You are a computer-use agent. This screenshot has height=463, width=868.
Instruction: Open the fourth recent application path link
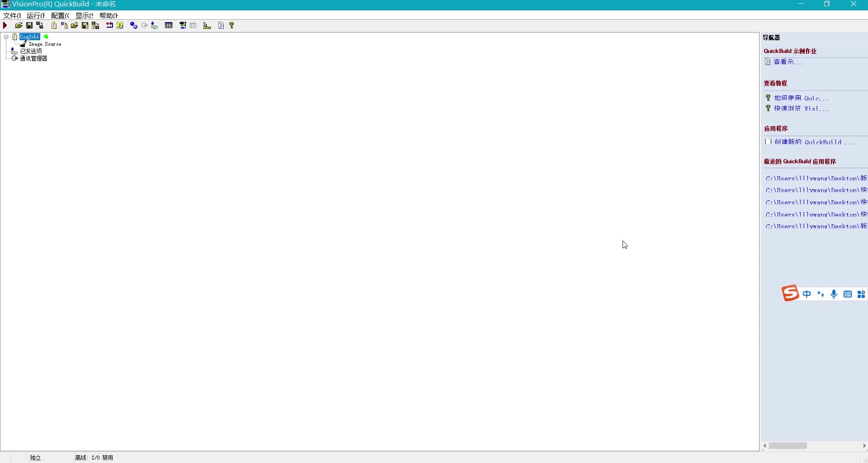(816, 215)
